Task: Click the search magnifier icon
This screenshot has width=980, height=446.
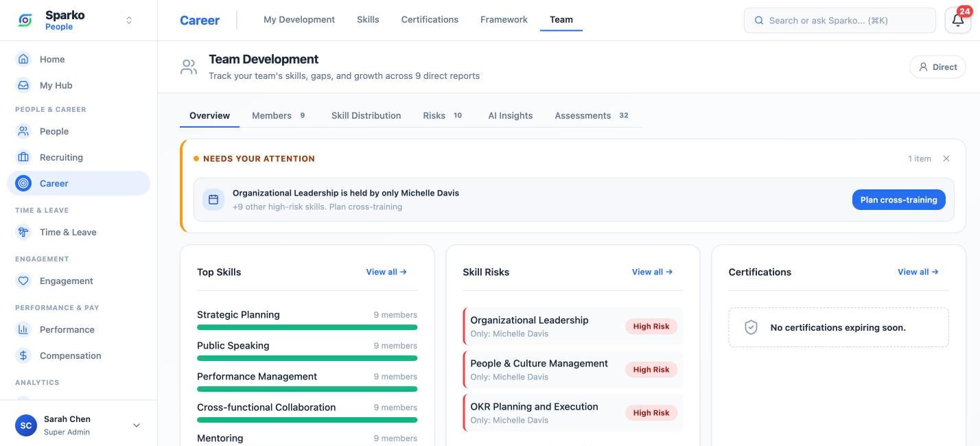Action: [x=759, y=21]
